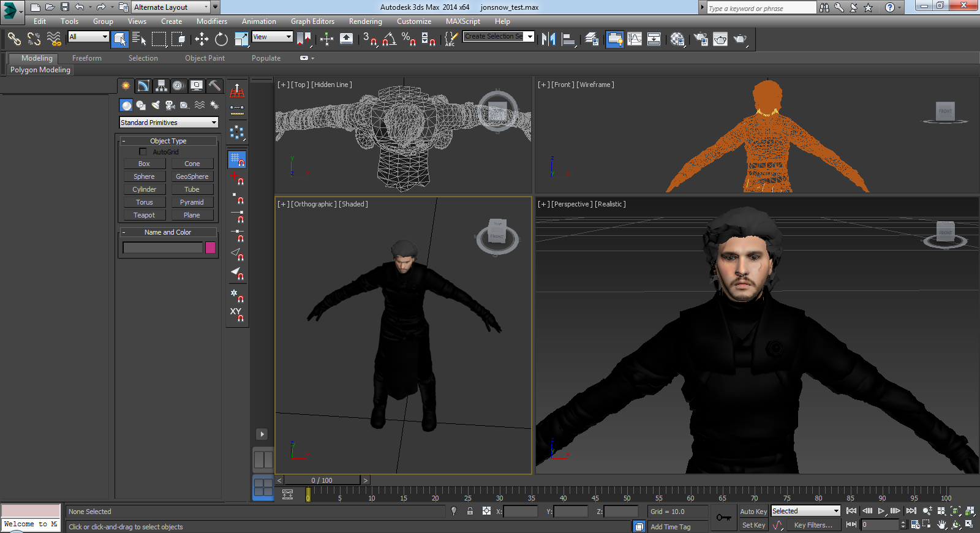Click the GeoSphere button
980x533 pixels.
pos(192,176)
